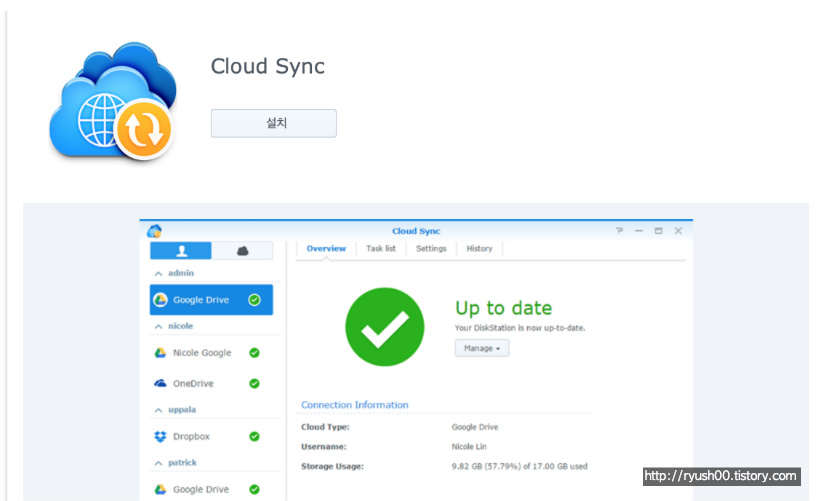Select the Dropbox connection
Screen dimensions: 820x501
point(211,436)
